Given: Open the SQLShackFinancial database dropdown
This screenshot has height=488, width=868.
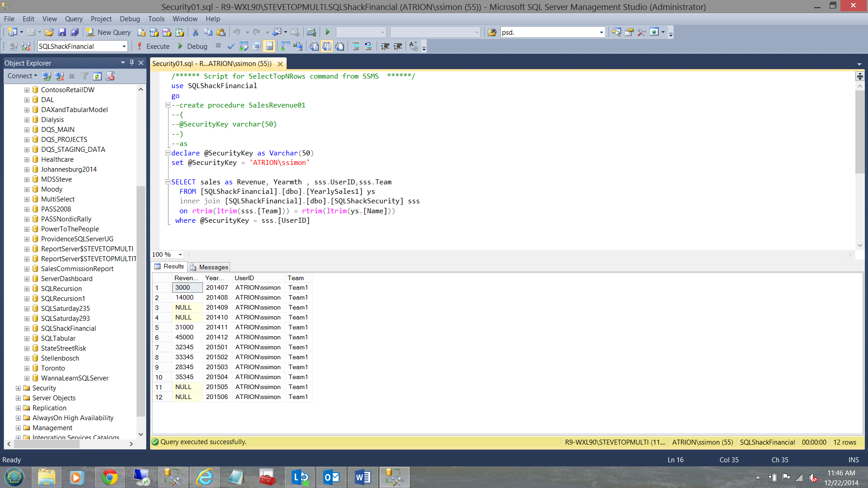Looking at the screenshot, I should tap(124, 47).
